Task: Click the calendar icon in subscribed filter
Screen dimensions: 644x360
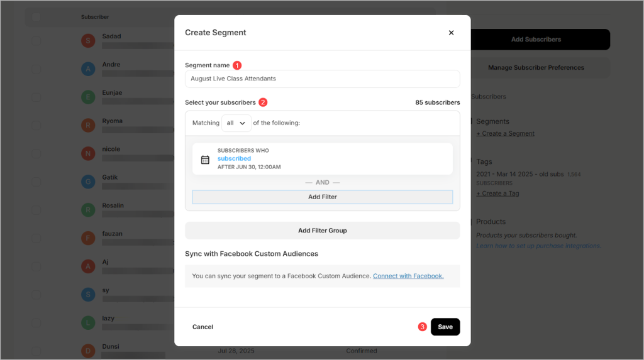Action: [205, 160]
